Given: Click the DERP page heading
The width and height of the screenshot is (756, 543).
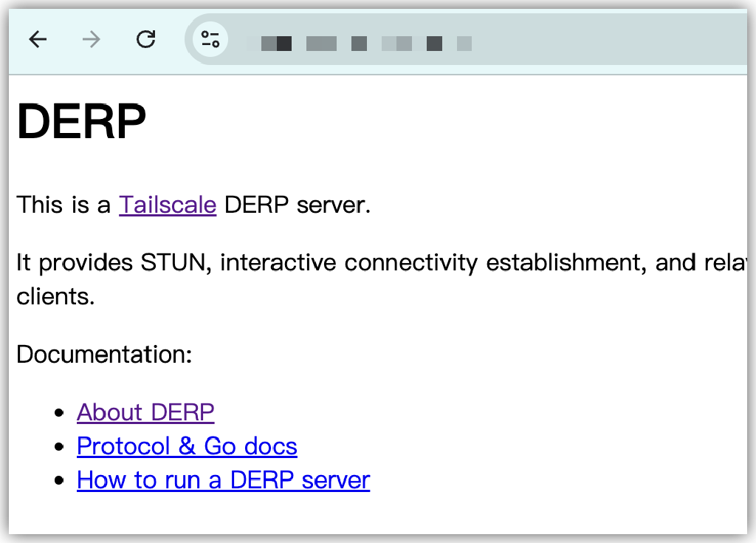Looking at the screenshot, I should point(81,120).
